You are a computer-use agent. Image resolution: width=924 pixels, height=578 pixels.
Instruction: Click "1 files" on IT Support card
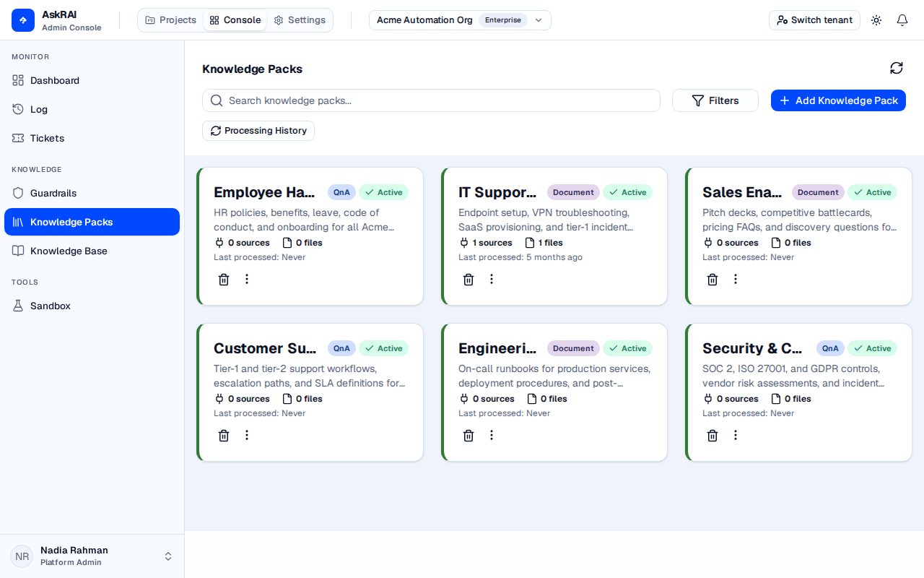pyautogui.click(x=551, y=243)
